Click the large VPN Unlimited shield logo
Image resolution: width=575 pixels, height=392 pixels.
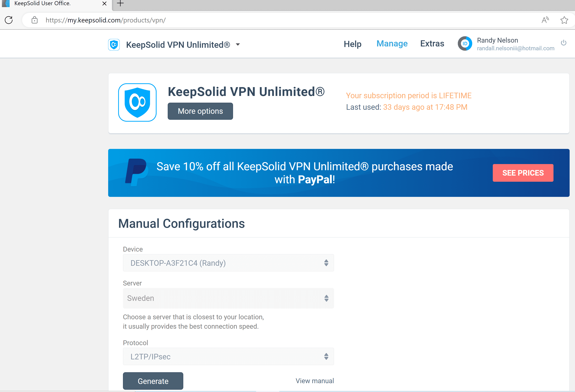(137, 102)
